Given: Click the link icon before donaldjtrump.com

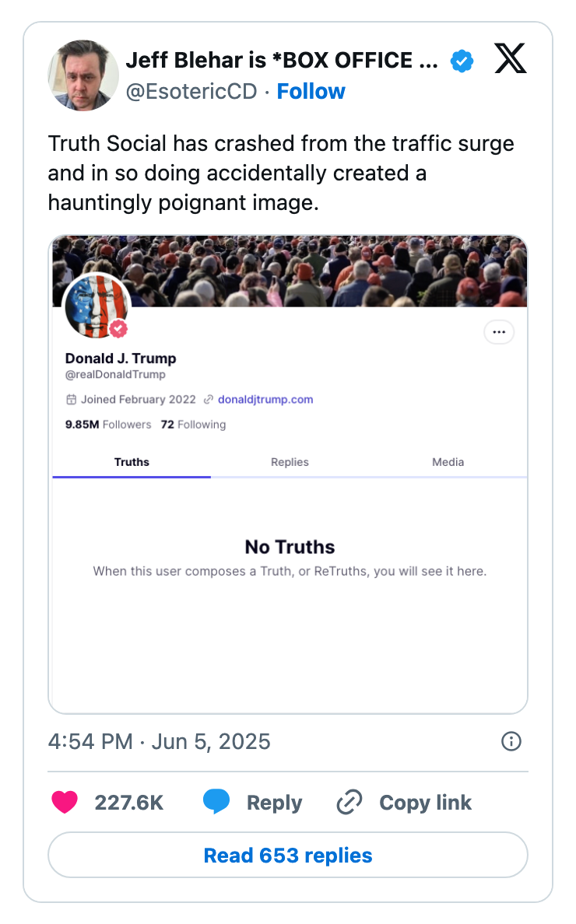Looking at the screenshot, I should (207, 399).
